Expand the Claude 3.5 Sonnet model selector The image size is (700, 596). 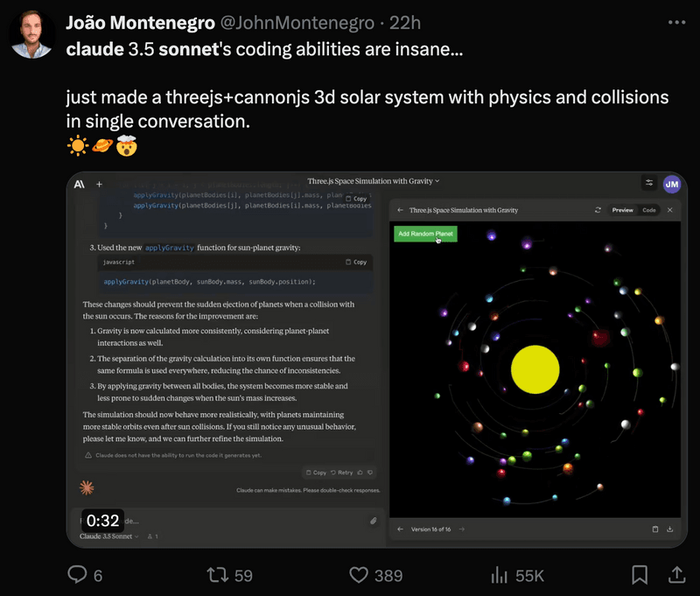click(109, 536)
